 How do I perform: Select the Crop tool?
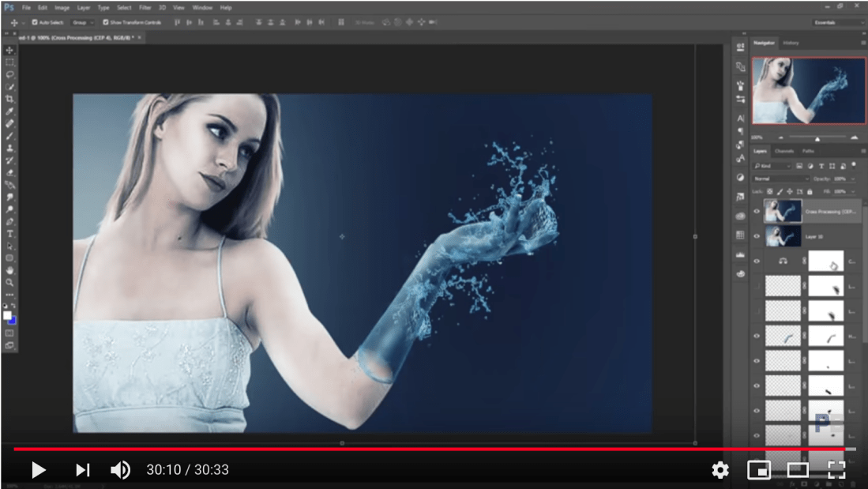(9, 99)
